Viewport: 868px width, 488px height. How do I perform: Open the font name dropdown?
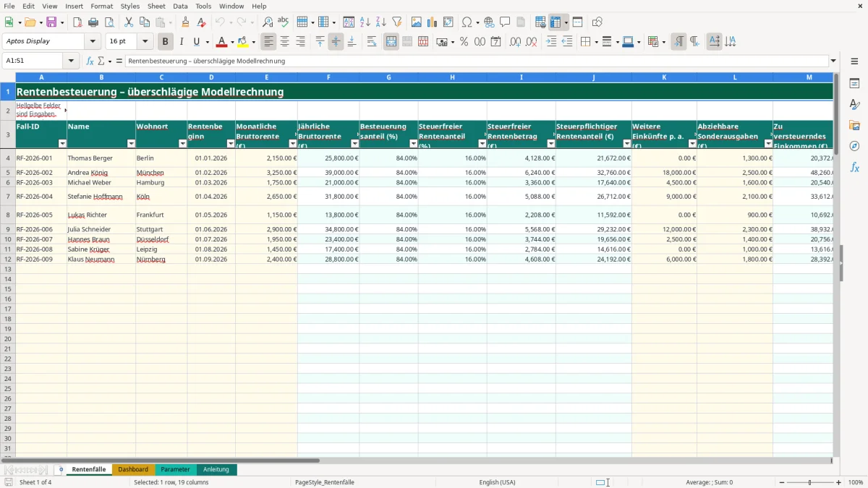point(93,41)
